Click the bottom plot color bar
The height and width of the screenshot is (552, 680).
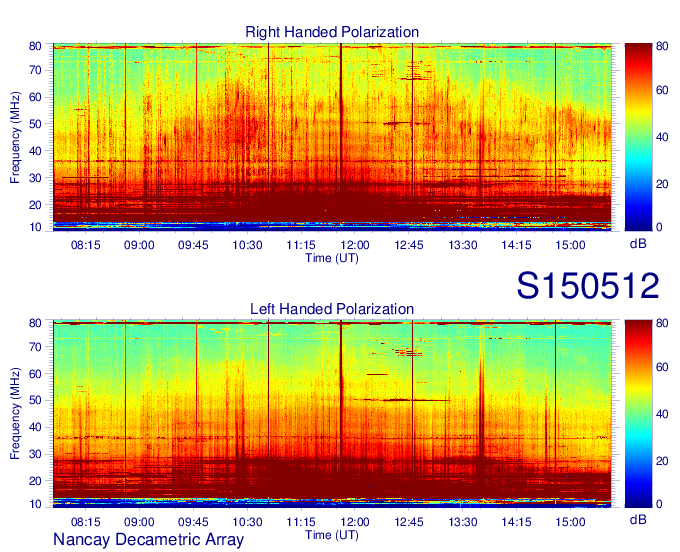[638, 414]
